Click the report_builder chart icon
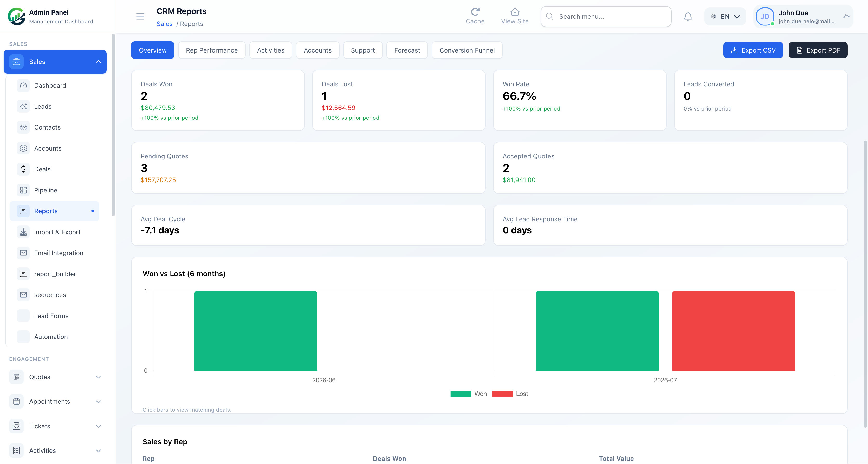This screenshot has height=464, width=868. click(23, 274)
